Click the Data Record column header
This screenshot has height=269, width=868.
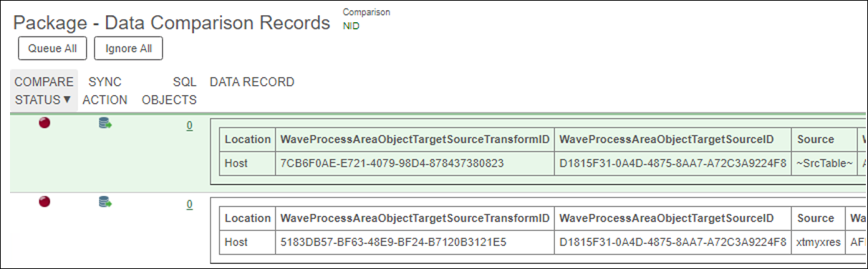252,82
